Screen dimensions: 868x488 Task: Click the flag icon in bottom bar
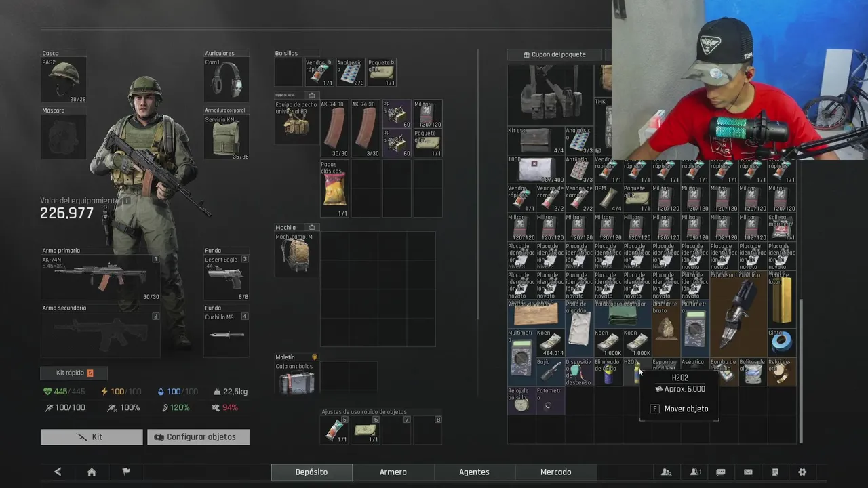pyautogui.click(x=125, y=472)
